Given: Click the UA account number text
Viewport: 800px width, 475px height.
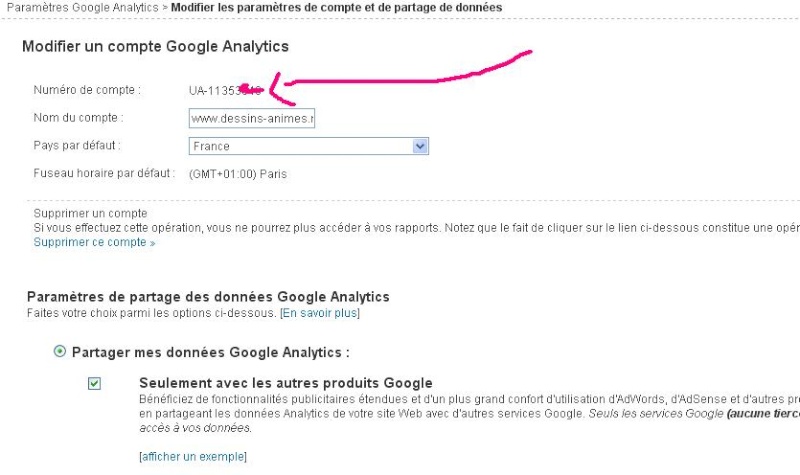Looking at the screenshot, I should pyautogui.click(x=225, y=91).
